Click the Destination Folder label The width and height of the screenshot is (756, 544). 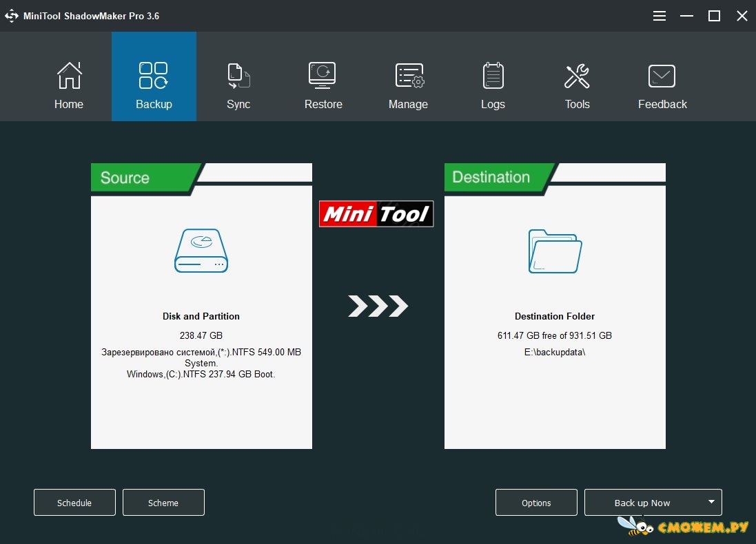[555, 316]
